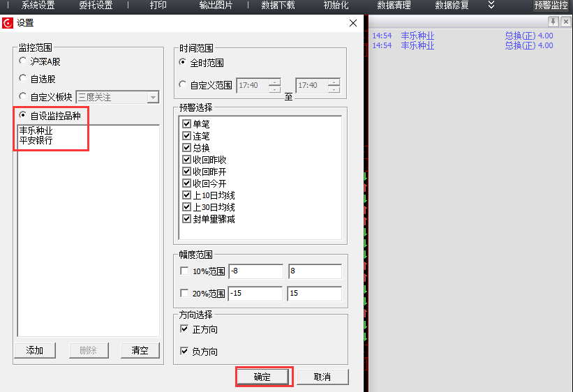Screen dimensions: 573x392
Task: Uncheck the 正方向 direction checkbox
Action: click(x=184, y=329)
